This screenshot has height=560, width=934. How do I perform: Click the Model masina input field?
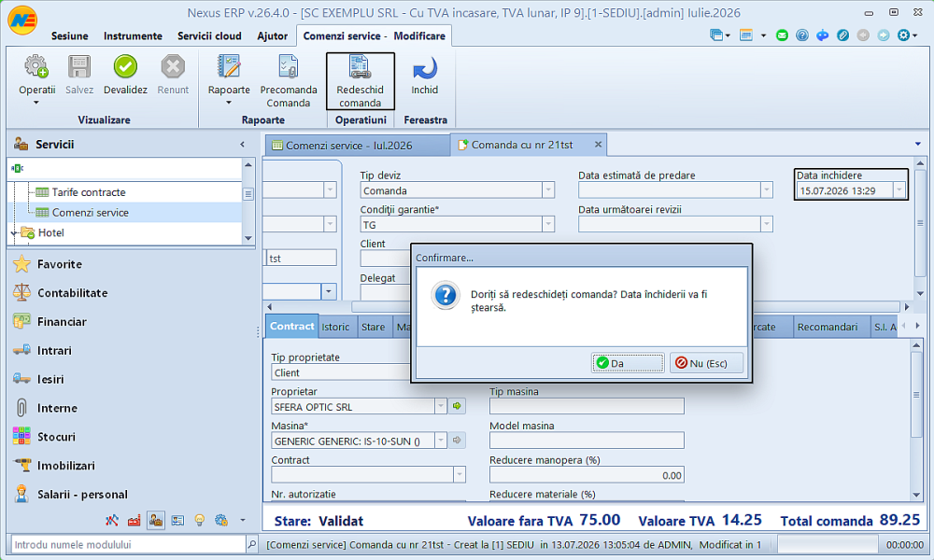(587, 441)
